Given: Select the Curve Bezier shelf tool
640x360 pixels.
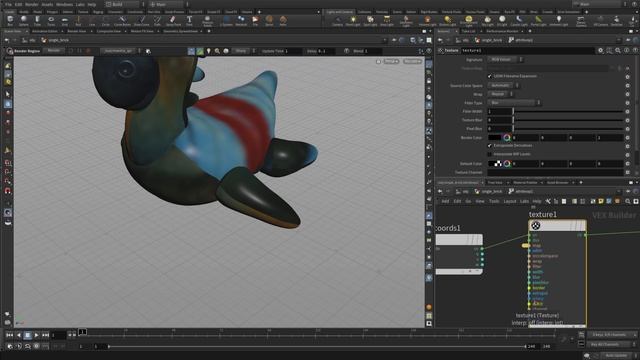Looking at the screenshot, I should (x=122, y=20).
